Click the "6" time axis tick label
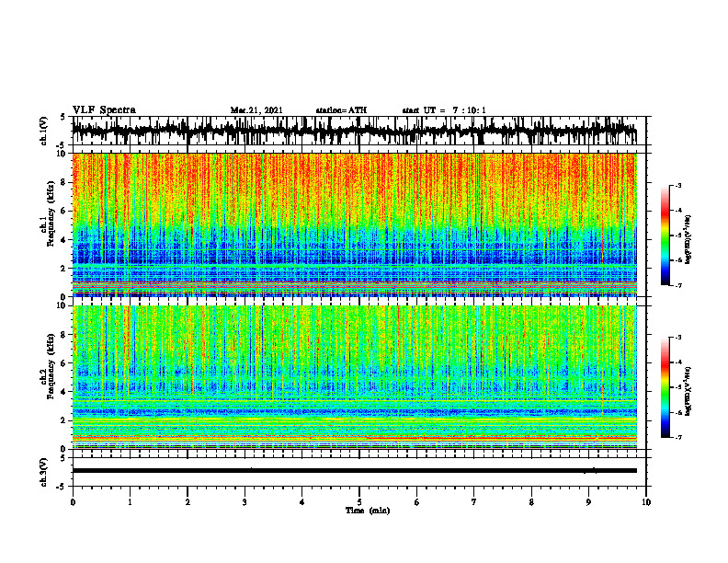This screenshot has height=563, width=728. [417, 502]
